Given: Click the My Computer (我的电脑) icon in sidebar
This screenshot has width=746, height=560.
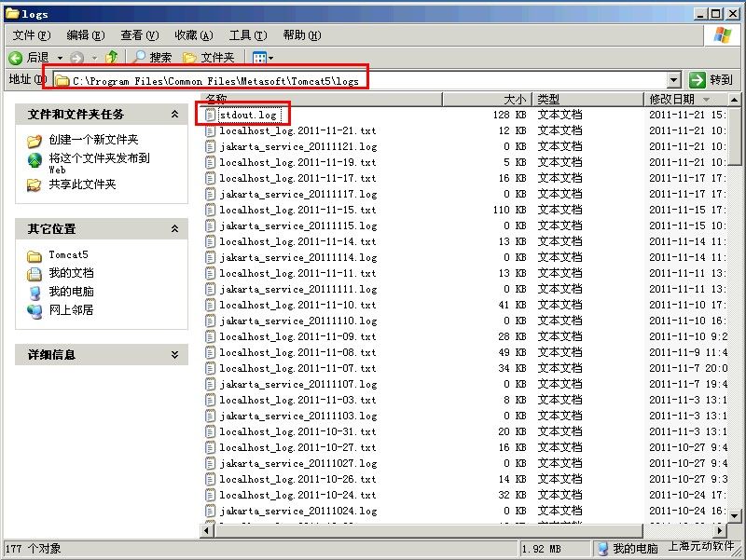Looking at the screenshot, I should pos(35,292).
